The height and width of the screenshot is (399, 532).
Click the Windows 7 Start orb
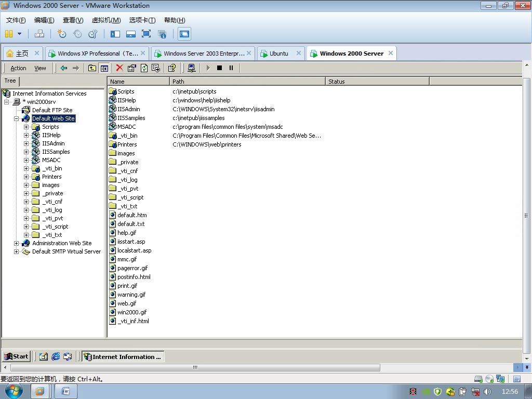click(x=14, y=391)
